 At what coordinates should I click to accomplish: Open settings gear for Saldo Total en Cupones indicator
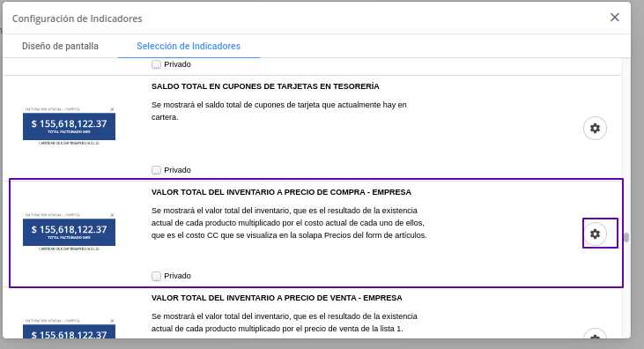595,129
